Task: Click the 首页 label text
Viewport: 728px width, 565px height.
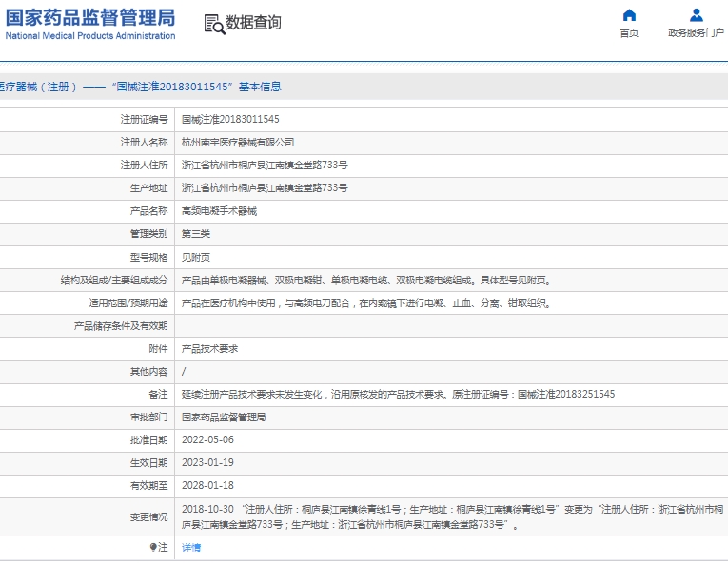Action: pos(629,33)
